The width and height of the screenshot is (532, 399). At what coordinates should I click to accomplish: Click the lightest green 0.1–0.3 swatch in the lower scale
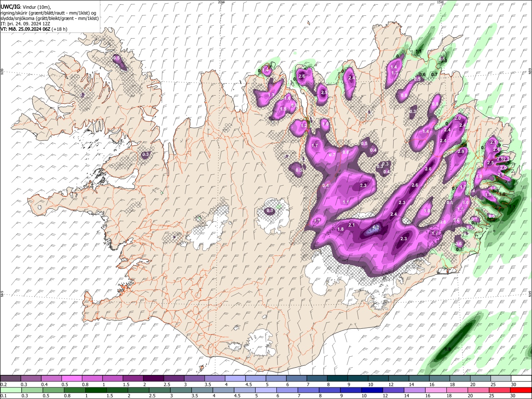click(10, 390)
